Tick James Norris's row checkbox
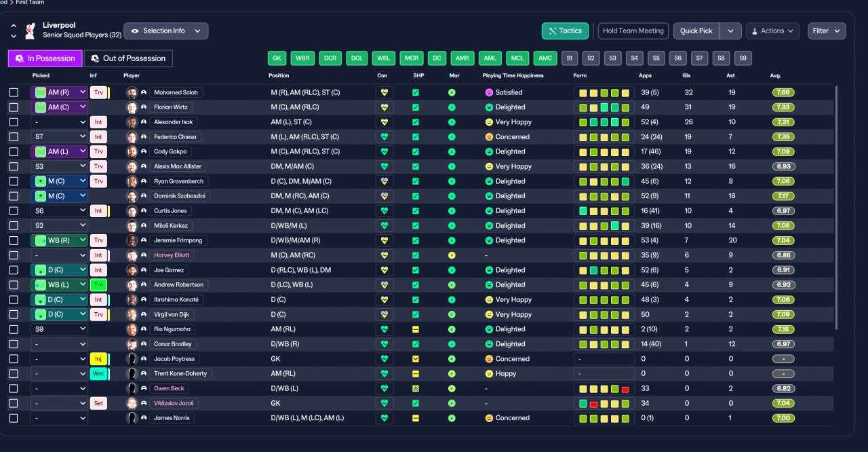 14,418
